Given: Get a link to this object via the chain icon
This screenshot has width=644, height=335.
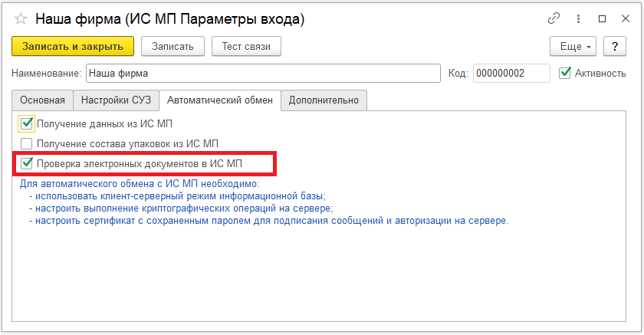Looking at the screenshot, I should (554, 18).
